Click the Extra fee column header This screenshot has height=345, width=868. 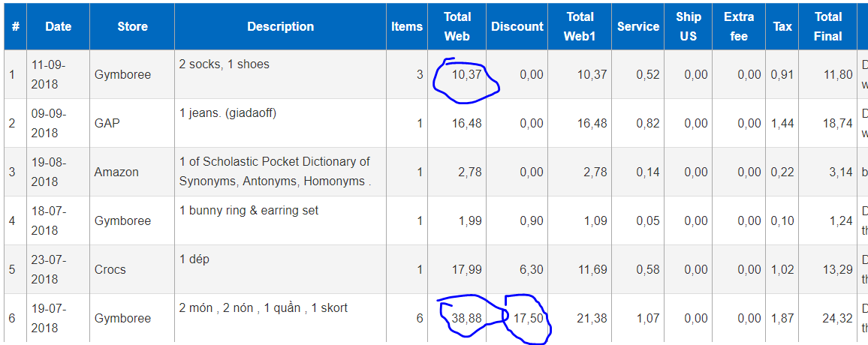(739, 26)
